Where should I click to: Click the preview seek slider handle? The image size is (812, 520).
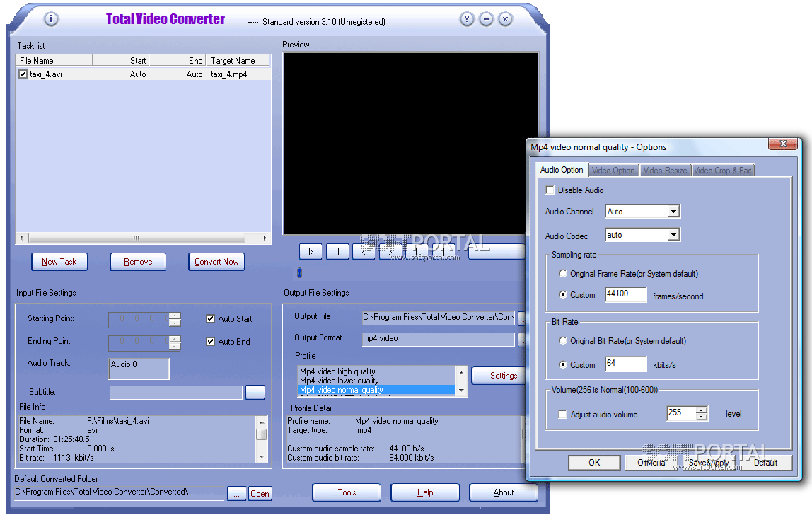point(299,272)
